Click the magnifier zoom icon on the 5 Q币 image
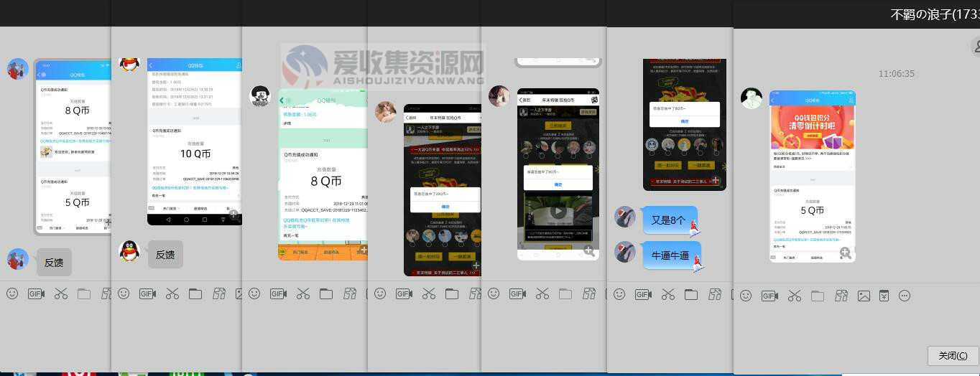 (x=846, y=253)
